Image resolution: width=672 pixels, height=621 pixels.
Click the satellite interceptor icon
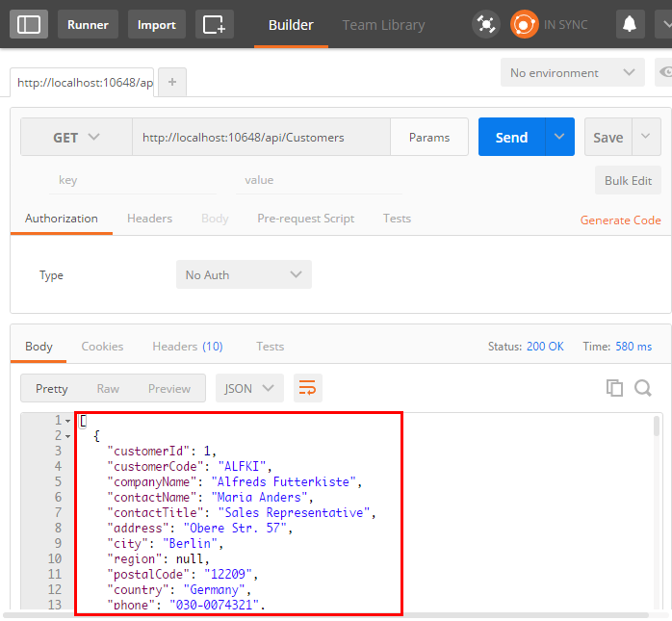click(485, 24)
